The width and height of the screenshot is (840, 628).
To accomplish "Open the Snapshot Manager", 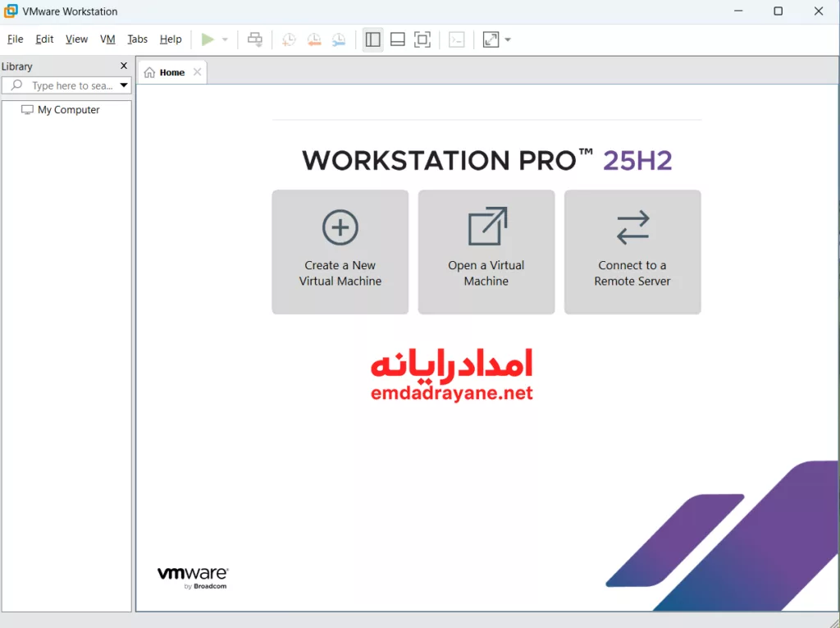I will tap(339, 39).
